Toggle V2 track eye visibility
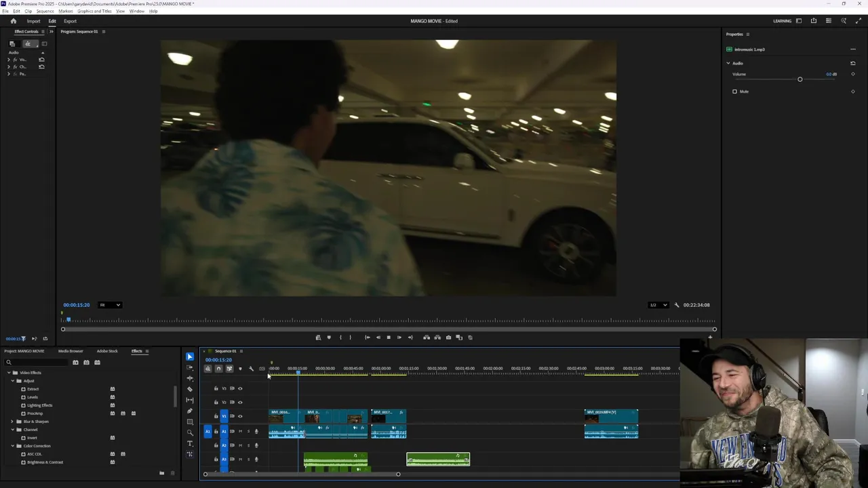 (240, 403)
